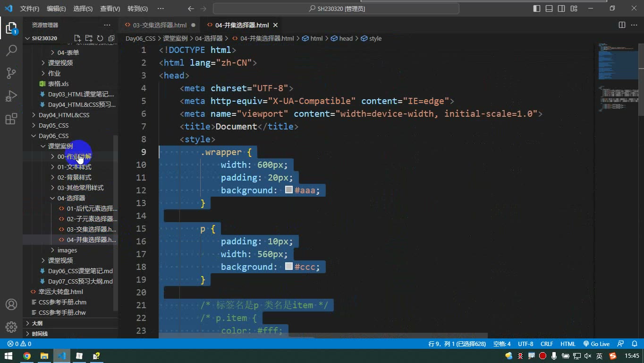Open the 文件(F) menu
644x363 pixels.
point(30,9)
